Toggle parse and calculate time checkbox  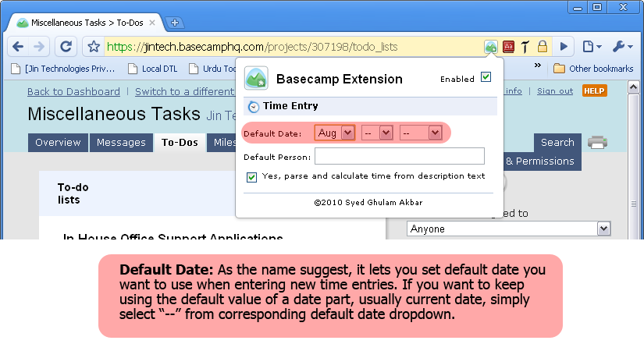pyautogui.click(x=251, y=177)
